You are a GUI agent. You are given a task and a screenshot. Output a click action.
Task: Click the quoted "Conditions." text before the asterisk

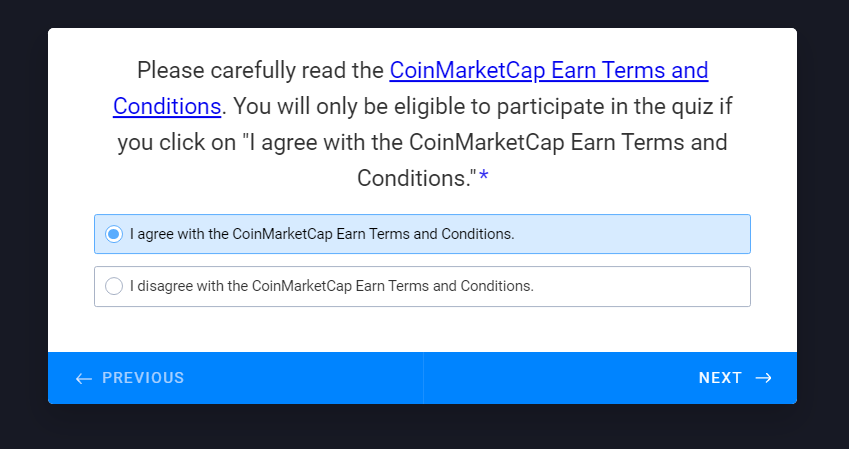[416, 178]
